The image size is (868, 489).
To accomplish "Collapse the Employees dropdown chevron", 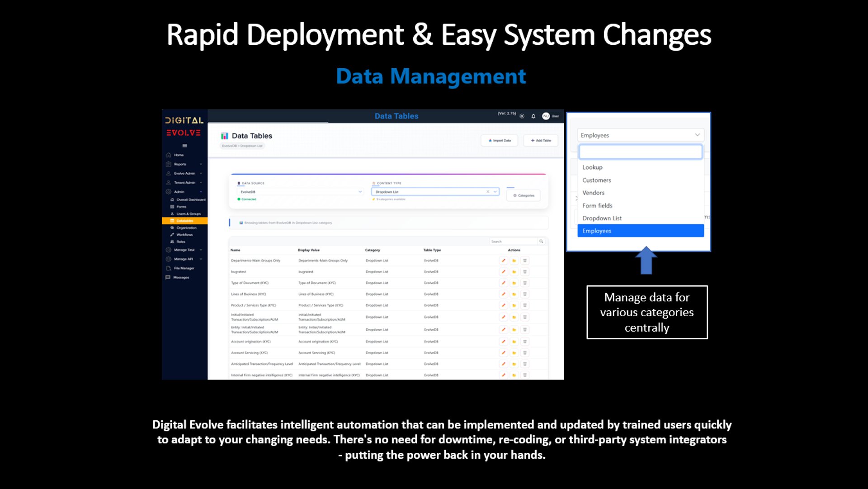I will [x=697, y=135].
